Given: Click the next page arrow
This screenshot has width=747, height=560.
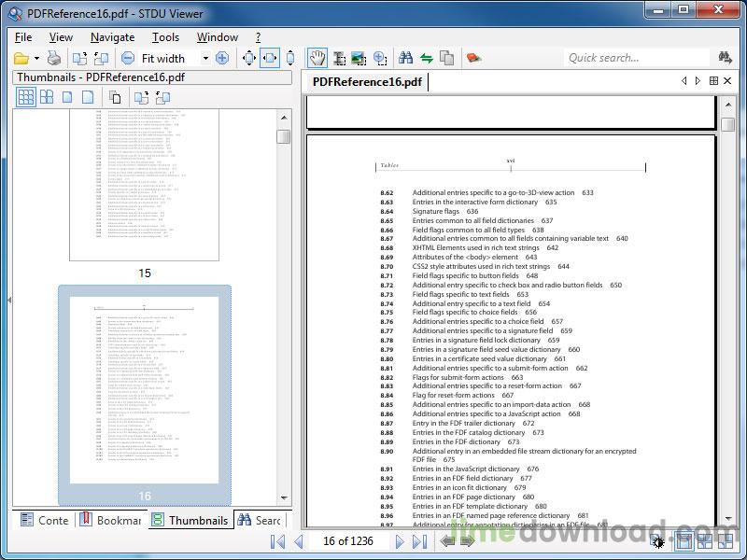Looking at the screenshot, I should pyautogui.click(x=399, y=541).
